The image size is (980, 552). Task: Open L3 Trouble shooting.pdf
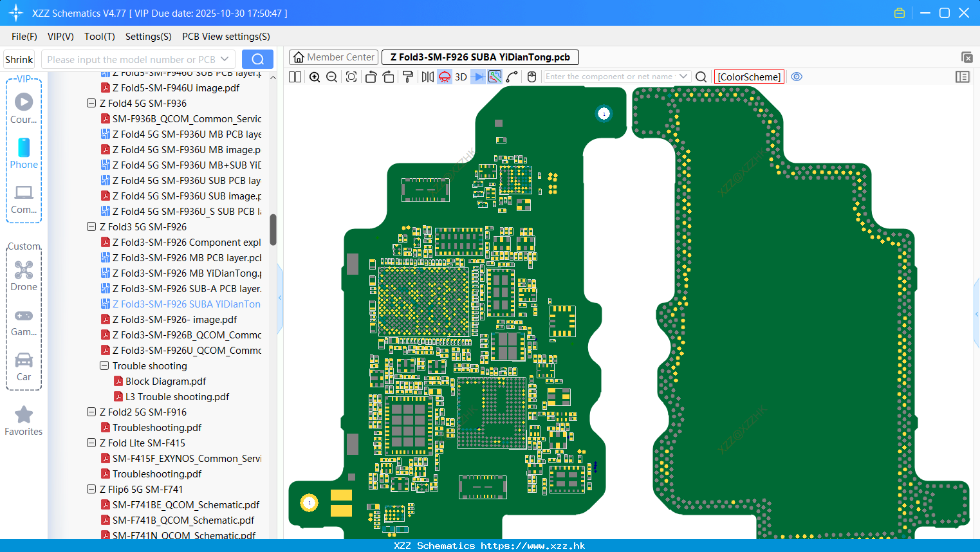pyautogui.click(x=171, y=396)
